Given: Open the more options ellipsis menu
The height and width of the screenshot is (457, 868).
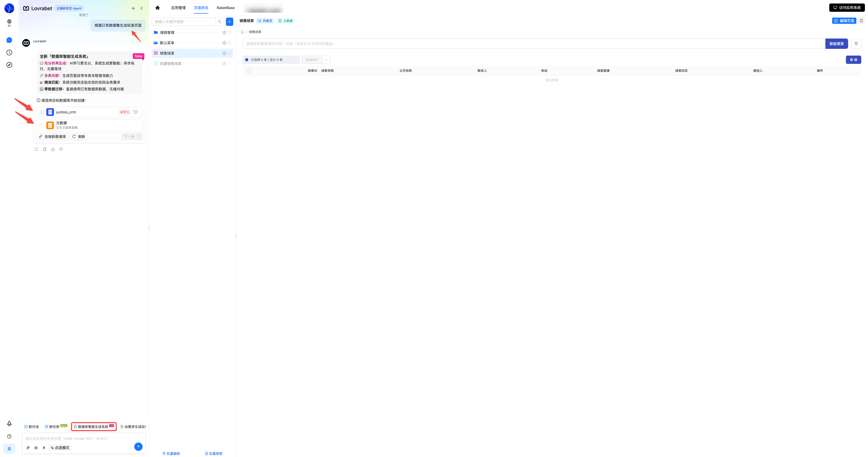Looking at the screenshot, I should click(x=326, y=60).
